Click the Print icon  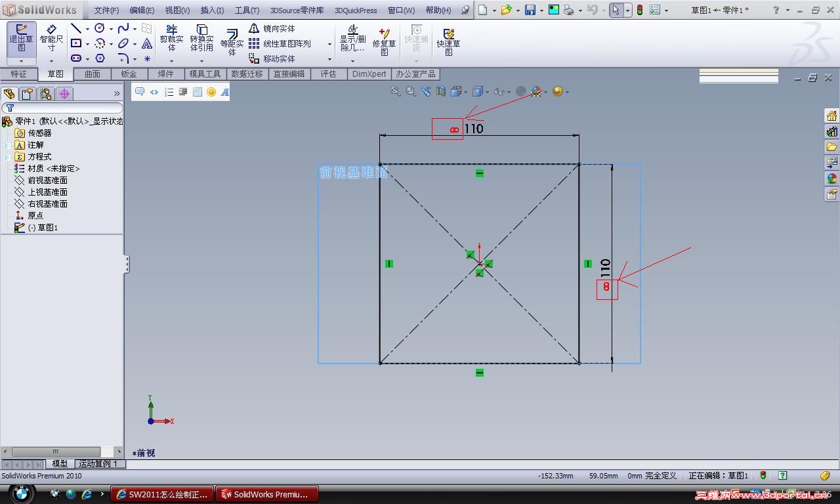point(568,10)
